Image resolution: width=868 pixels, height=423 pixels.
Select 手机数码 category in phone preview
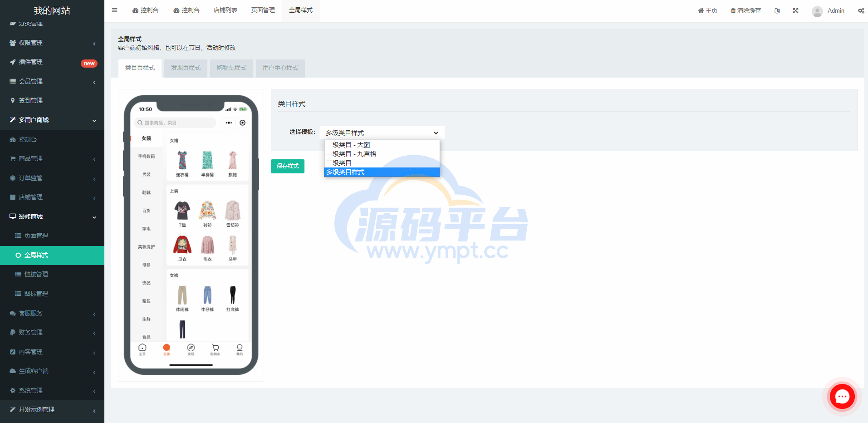(146, 156)
